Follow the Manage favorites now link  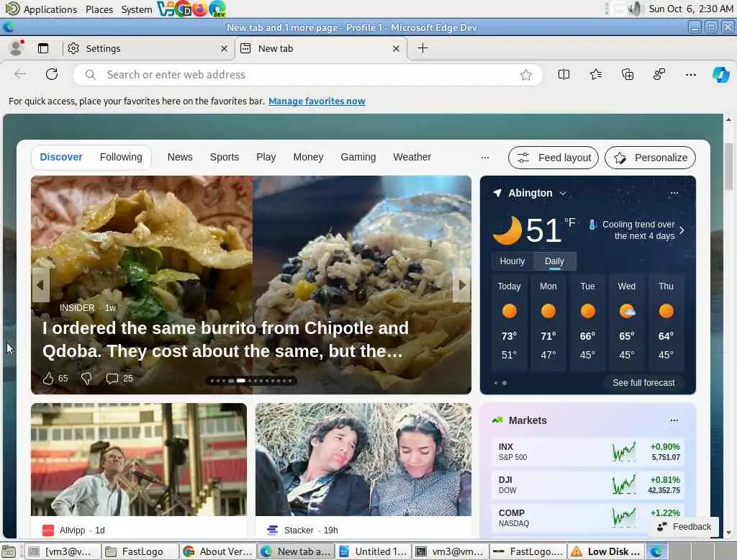(317, 101)
